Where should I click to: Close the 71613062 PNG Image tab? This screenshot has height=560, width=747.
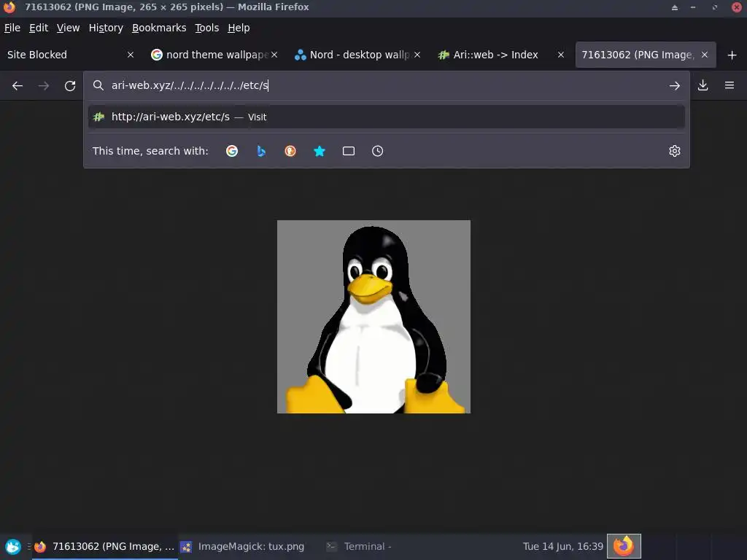[x=705, y=55]
